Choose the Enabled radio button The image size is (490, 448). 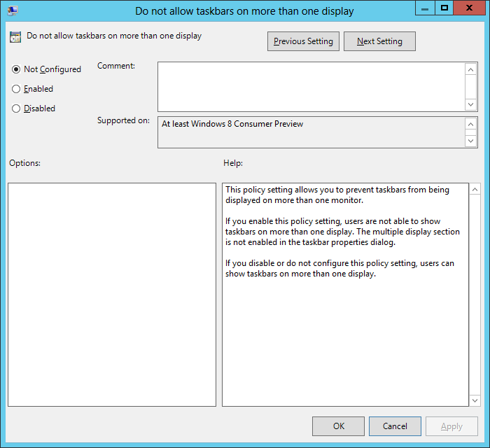coord(17,89)
